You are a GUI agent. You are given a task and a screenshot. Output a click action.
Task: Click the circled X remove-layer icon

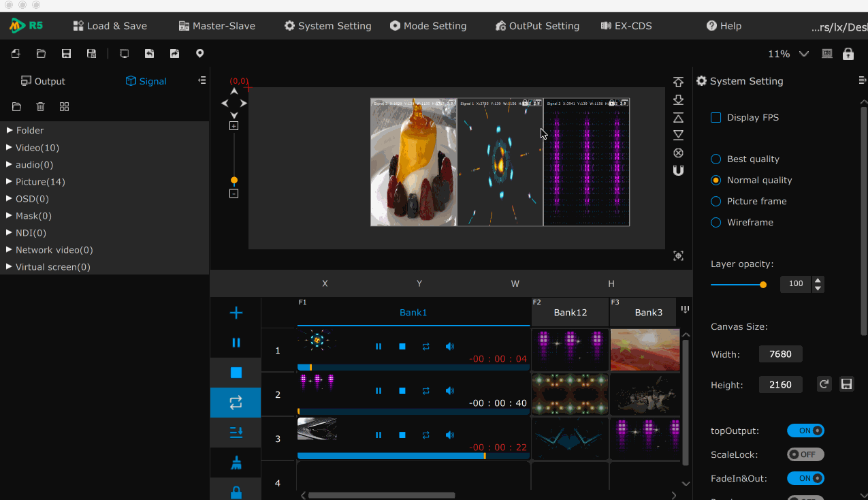coord(678,153)
